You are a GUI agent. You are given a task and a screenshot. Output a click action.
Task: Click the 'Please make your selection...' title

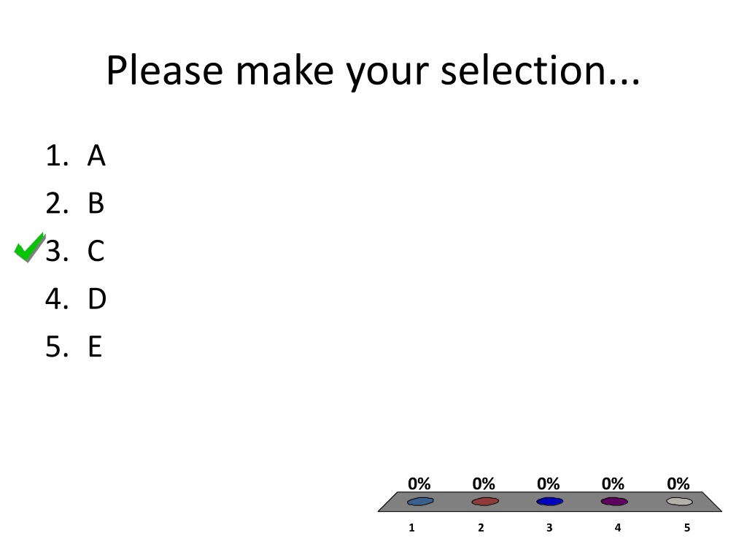point(373,71)
